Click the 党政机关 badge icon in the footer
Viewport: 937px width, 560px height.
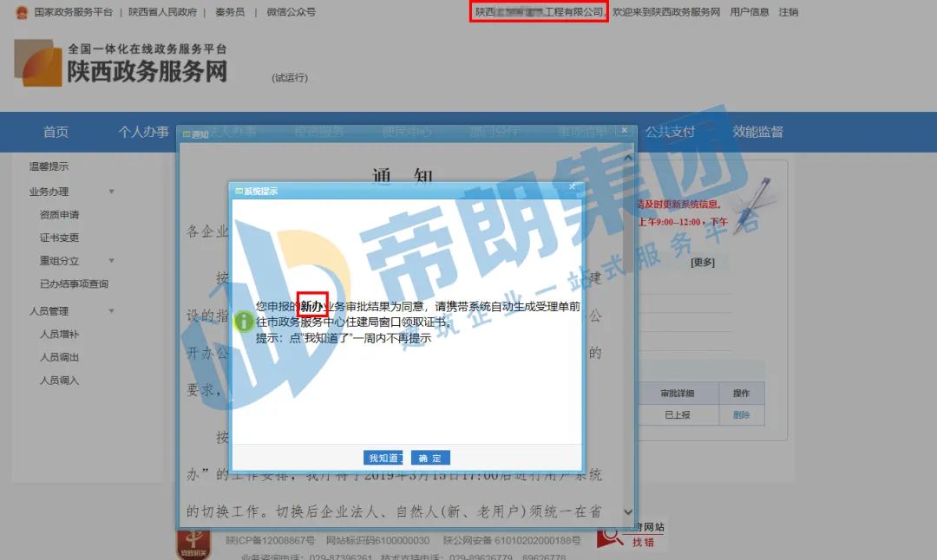[193, 544]
